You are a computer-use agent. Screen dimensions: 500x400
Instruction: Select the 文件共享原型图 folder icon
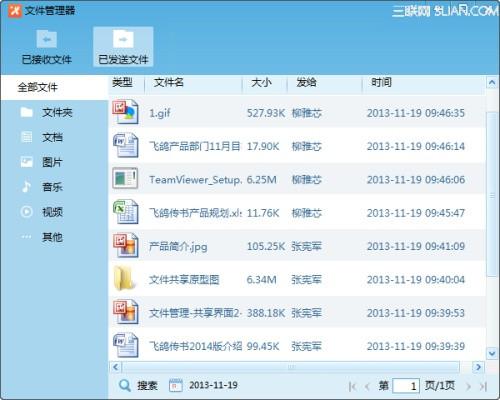(x=124, y=279)
